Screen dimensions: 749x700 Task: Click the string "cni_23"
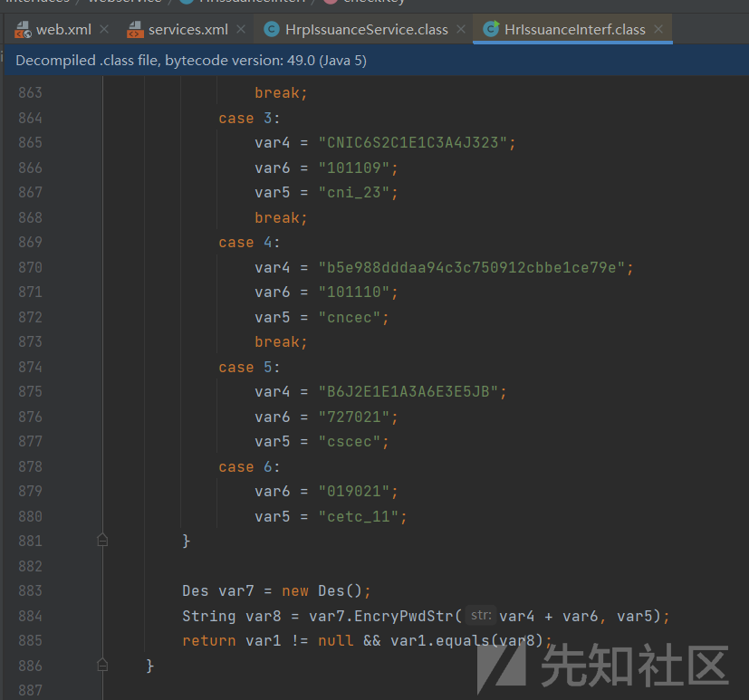click(x=354, y=192)
